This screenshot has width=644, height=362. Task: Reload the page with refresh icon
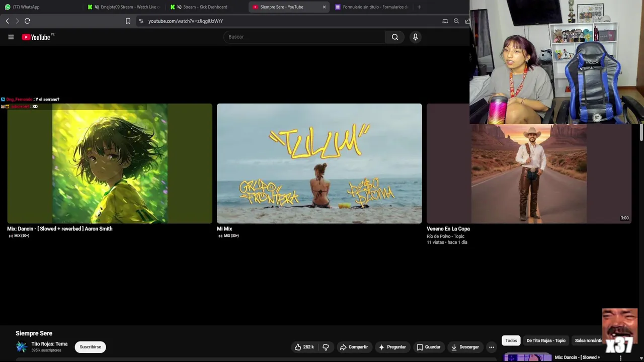(27, 21)
